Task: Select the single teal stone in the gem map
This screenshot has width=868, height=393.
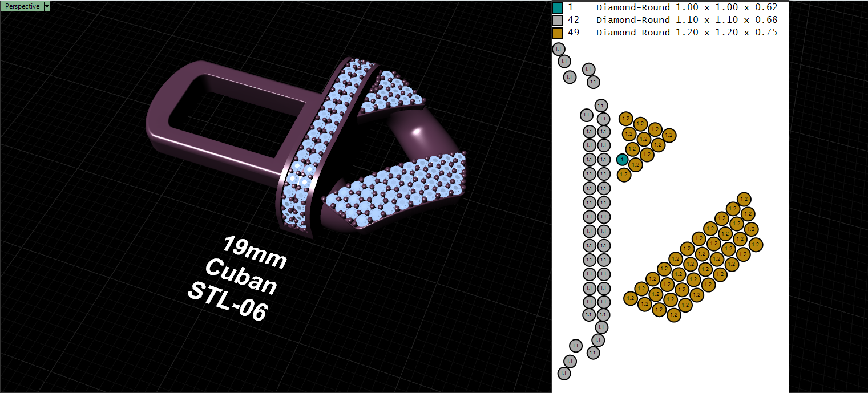Action: point(622,160)
